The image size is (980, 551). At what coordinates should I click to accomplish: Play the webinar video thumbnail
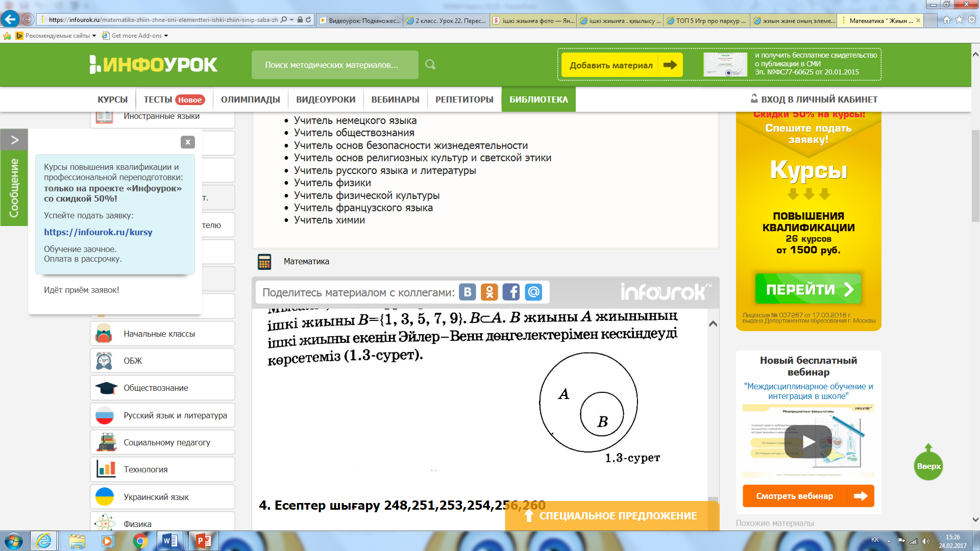[x=808, y=441]
